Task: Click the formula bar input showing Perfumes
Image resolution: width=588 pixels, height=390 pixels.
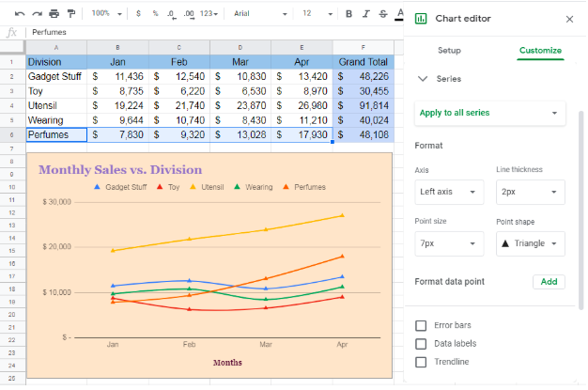Action: point(214,32)
